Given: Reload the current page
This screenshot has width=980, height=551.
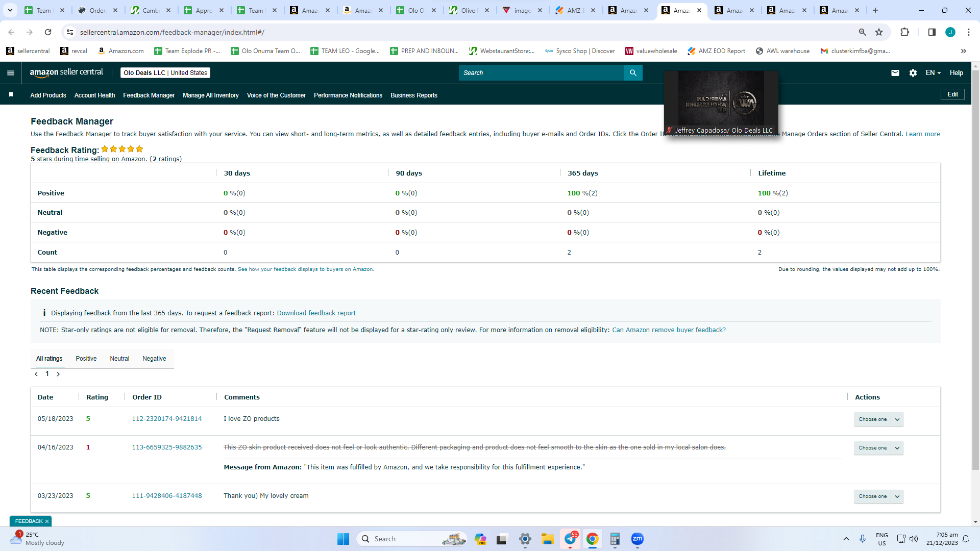Looking at the screenshot, I should 48,32.
